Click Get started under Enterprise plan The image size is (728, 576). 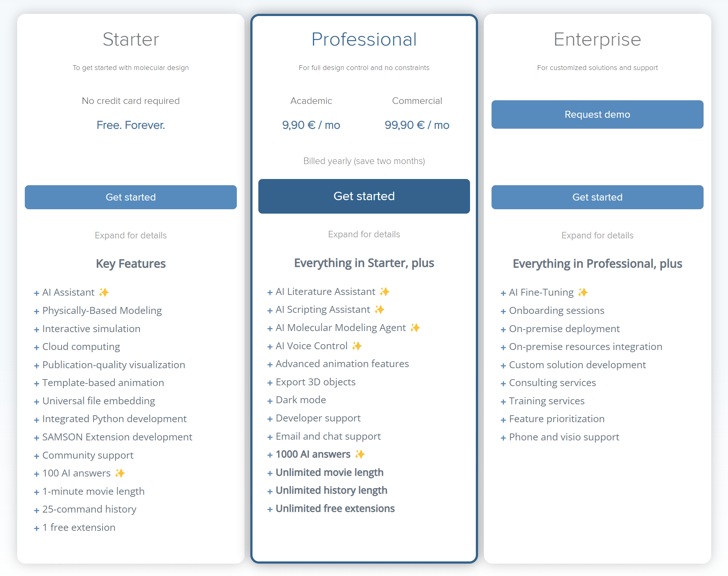[x=597, y=197]
